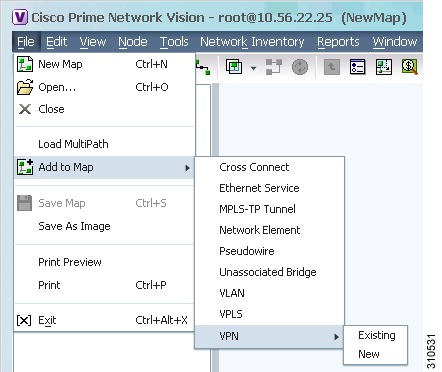Click the Open folder icon
The width and height of the screenshot is (442, 372).
[25, 87]
